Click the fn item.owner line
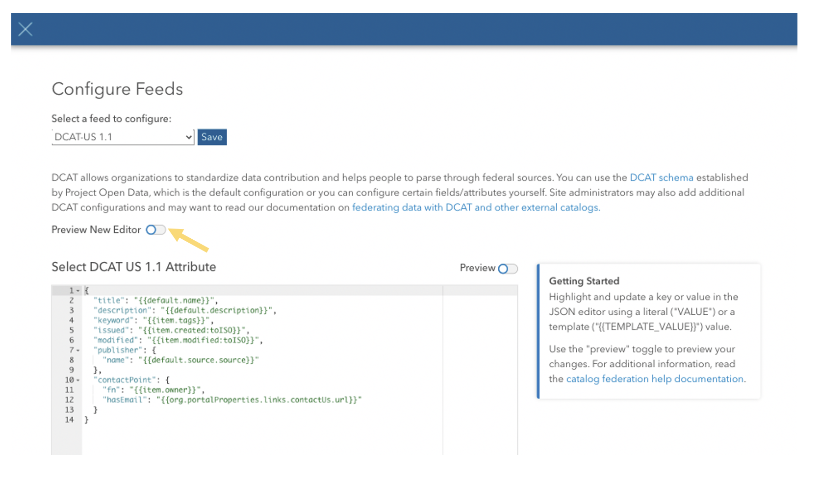 (153, 390)
